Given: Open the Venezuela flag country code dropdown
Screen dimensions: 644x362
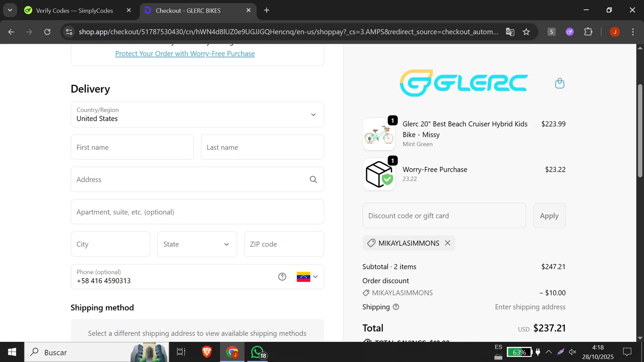Looking at the screenshot, I should pos(307,277).
